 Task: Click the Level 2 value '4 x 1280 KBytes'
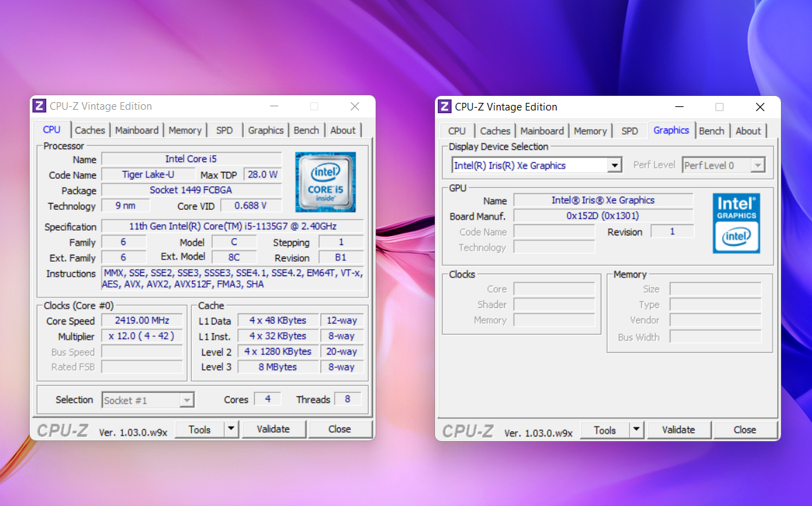pyautogui.click(x=278, y=351)
